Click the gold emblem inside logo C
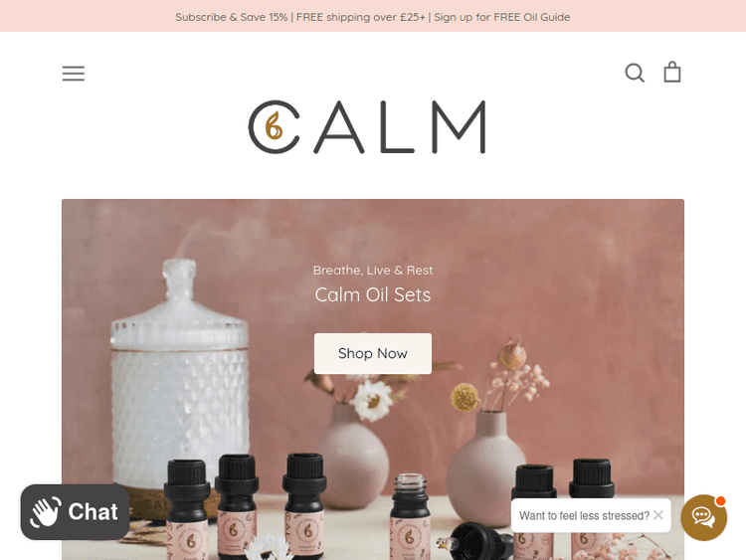This screenshot has width=746, height=560. pos(274,125)
